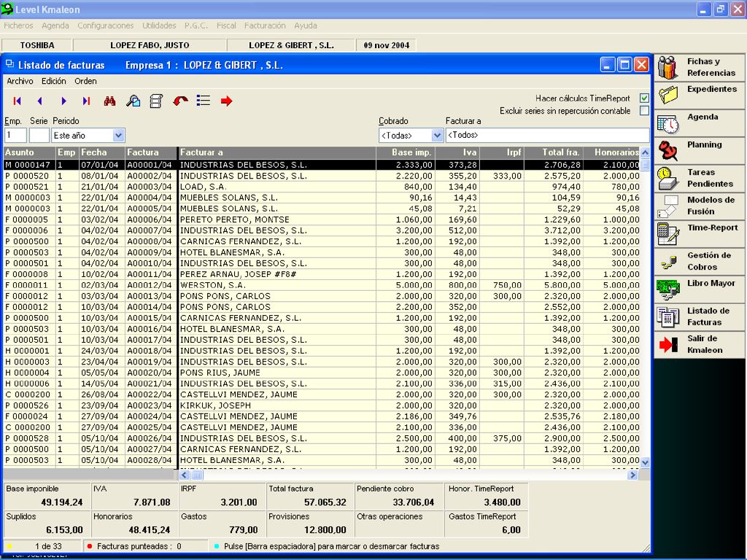Open Agenda calendar clock sidebar icon

tap(668, 123)
